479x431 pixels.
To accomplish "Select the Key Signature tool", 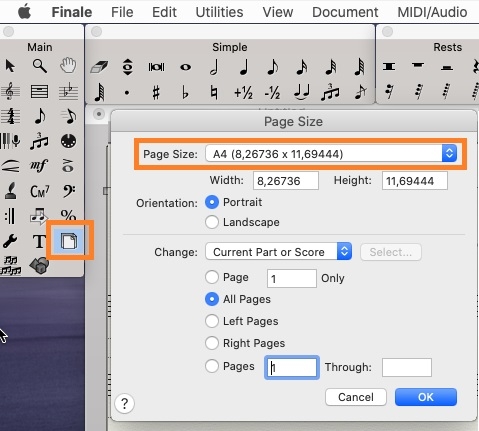I will tap(68, 91).
